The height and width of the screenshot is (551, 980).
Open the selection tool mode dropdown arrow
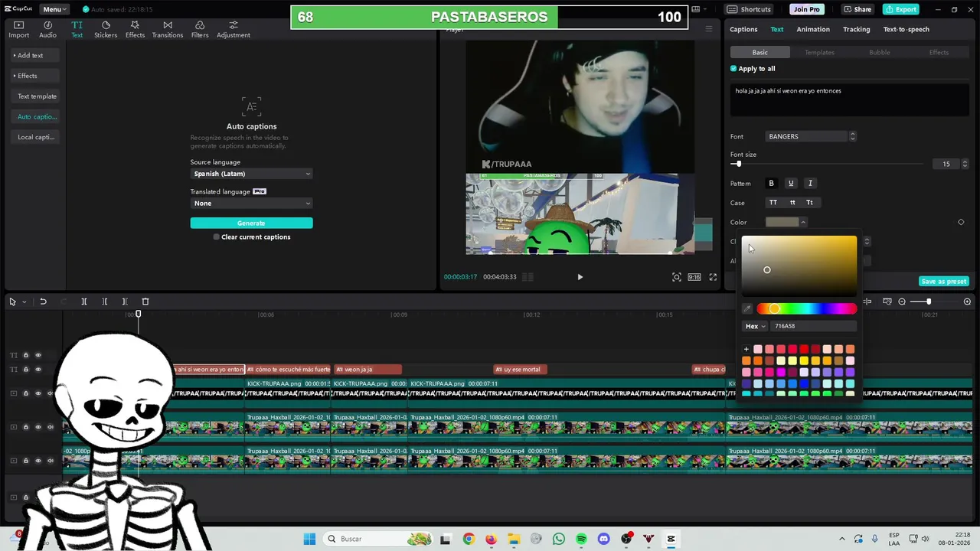24,302
